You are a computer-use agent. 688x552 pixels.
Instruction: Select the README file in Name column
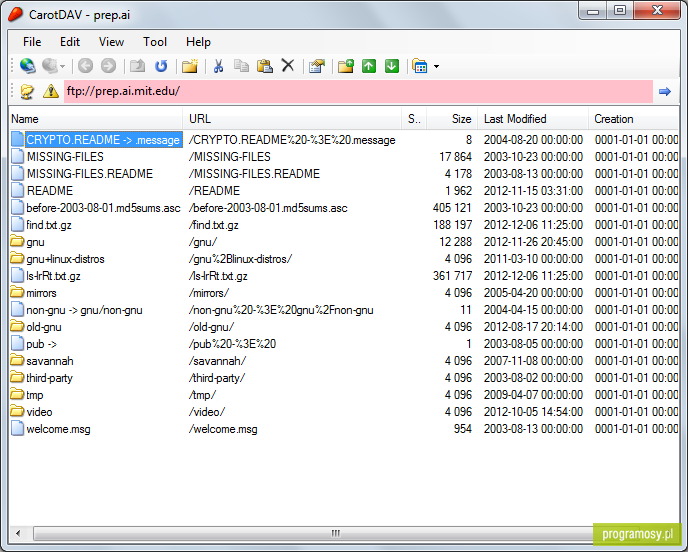tap(50, 191)
